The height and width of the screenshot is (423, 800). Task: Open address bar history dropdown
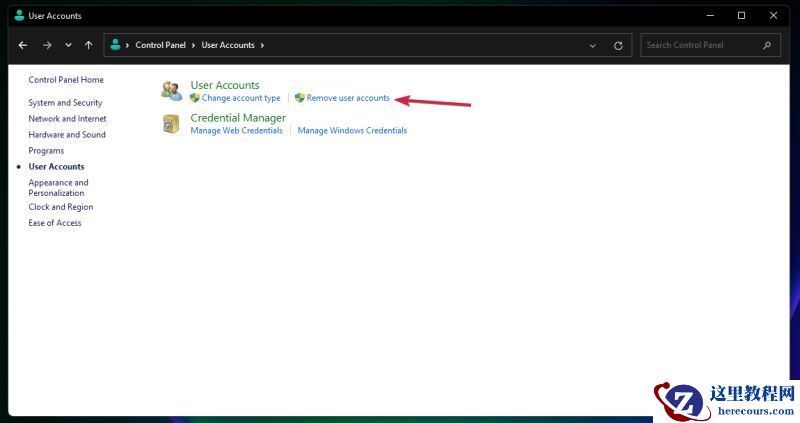click(x=592, y=45)
